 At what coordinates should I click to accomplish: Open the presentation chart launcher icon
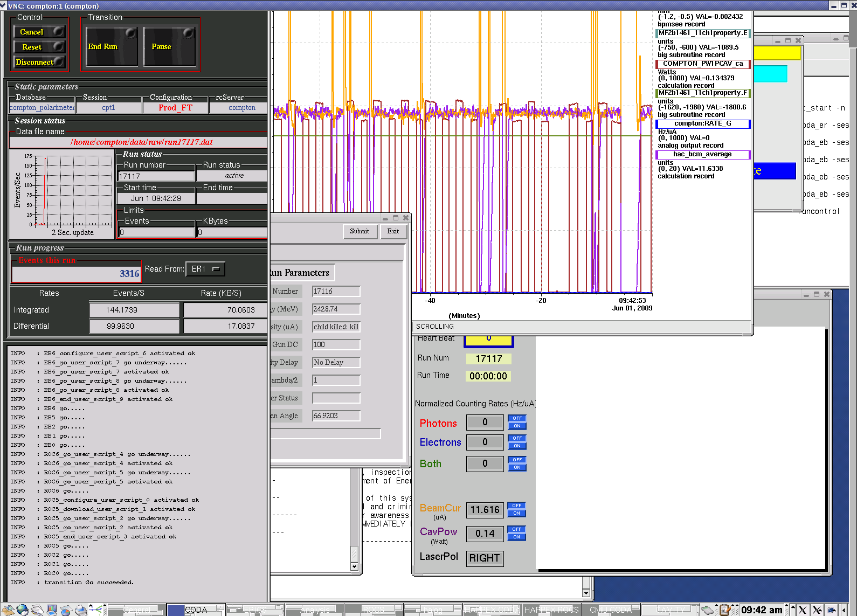[51, 610]
